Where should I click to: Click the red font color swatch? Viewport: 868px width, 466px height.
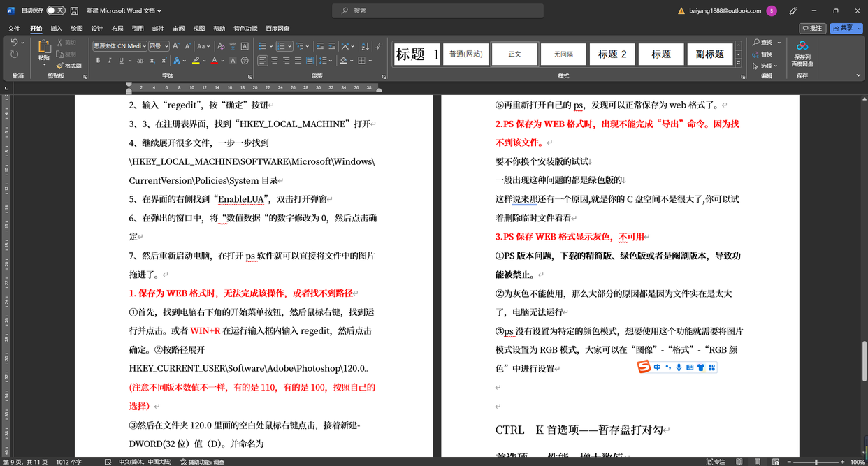tap(215, 61)
